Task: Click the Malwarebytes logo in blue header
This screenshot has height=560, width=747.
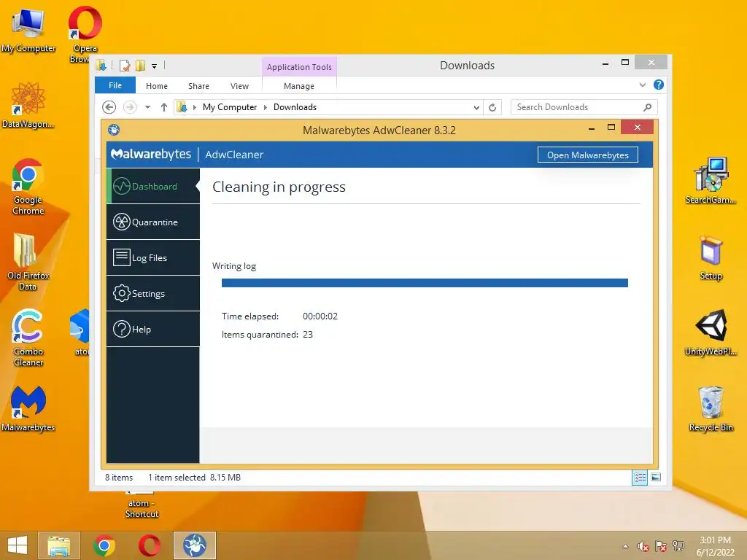Action: 150,155
